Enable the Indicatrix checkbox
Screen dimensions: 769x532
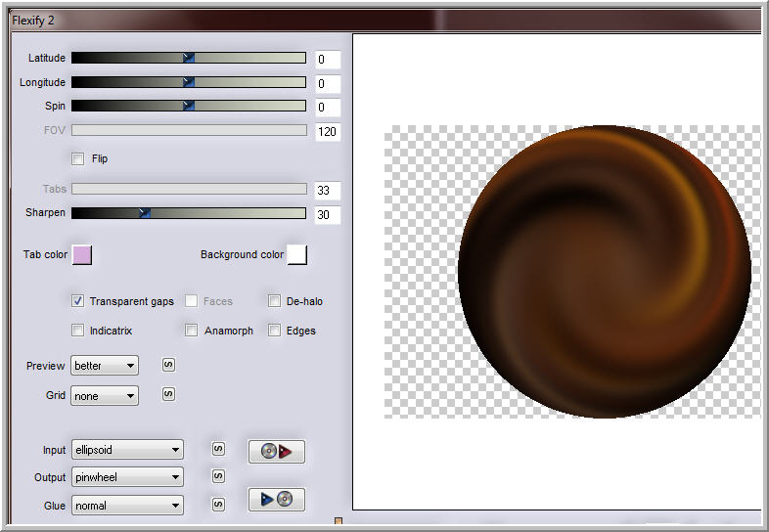[77, 331]
